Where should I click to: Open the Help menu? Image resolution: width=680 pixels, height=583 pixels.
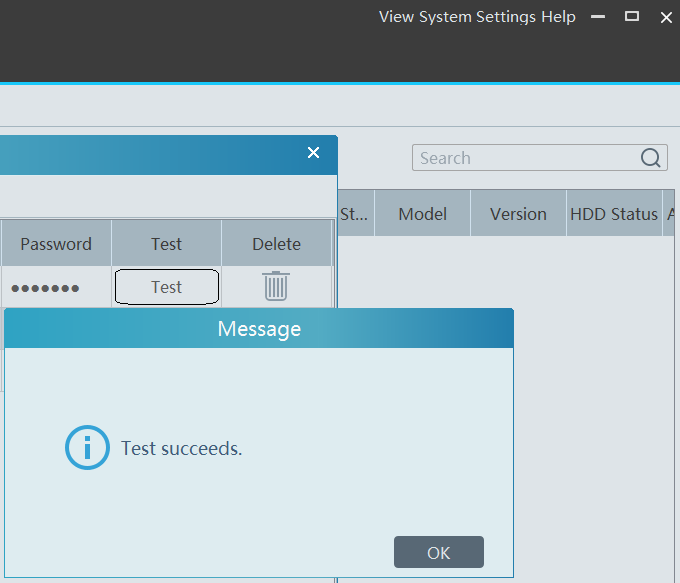click(x=558, y=17)
